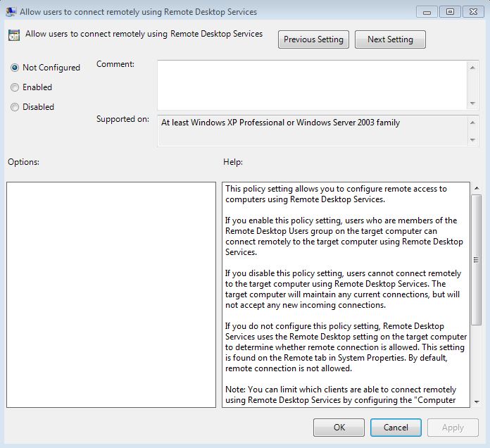Click the Cancel button
Image resolution: width=490 pixels, height=448 pixels.
396,428
